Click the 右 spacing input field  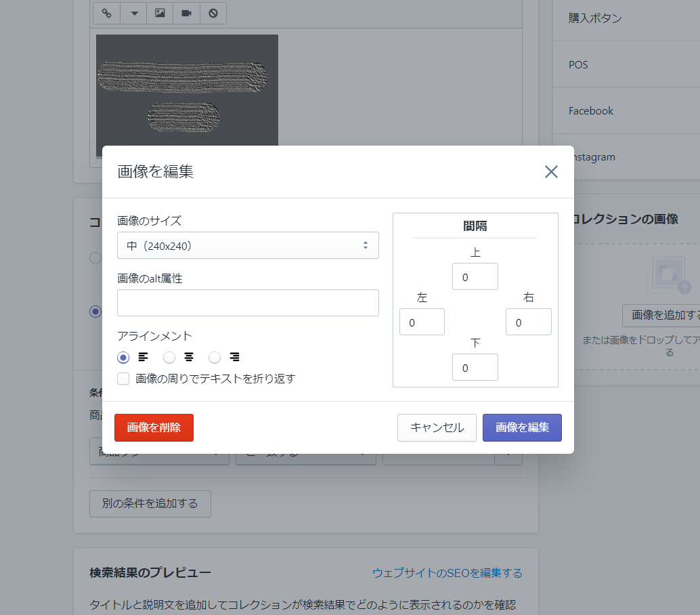click(529, 322)
